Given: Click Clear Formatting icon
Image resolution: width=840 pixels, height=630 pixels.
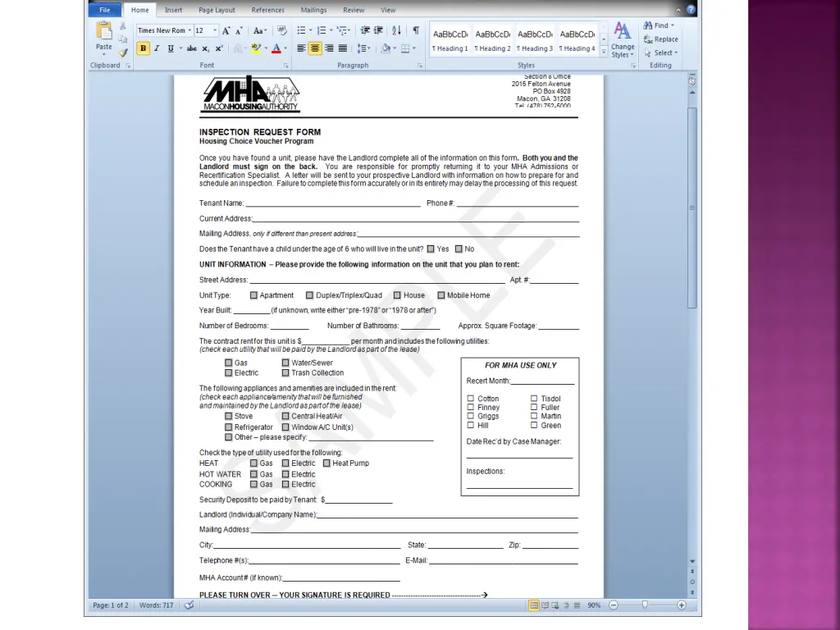Looking at the screenshot, I should click(282, 30).
